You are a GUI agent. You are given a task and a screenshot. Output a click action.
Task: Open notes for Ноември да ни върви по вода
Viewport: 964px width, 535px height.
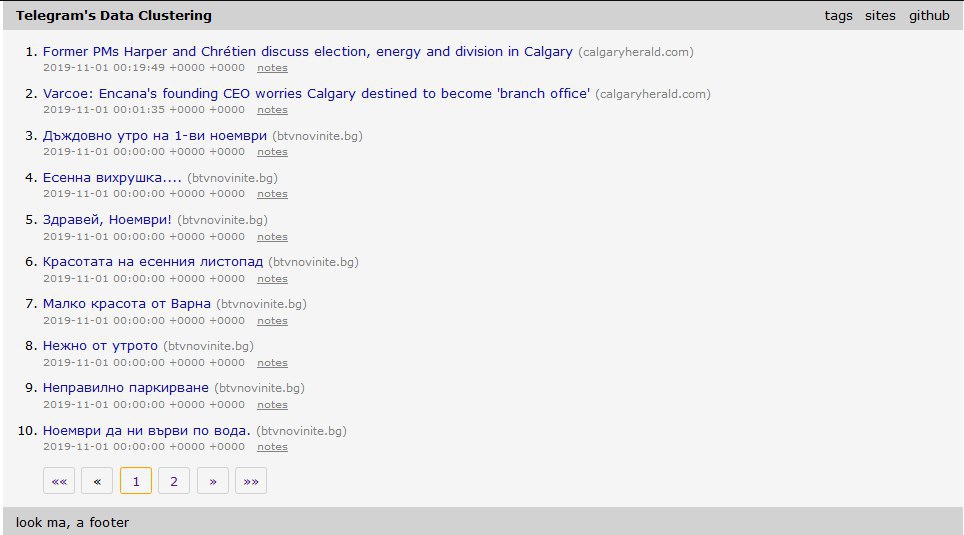tap(272, 446)
